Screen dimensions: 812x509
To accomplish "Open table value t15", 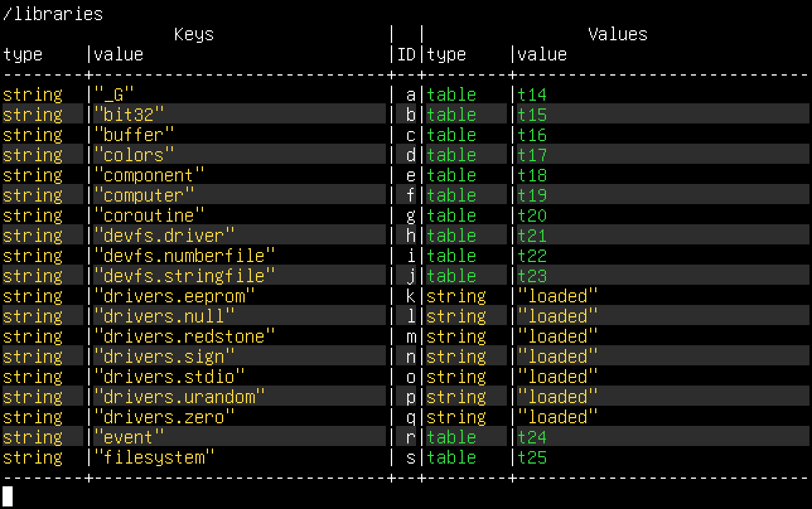I will (532, 115).
